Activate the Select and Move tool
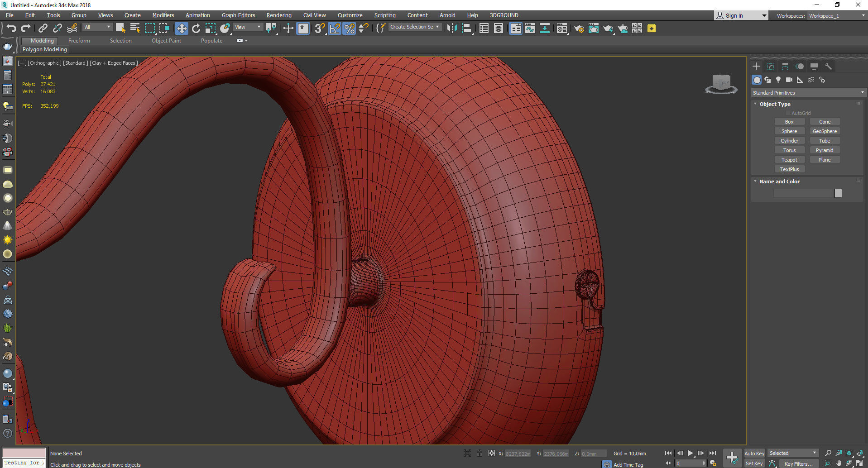The height and width of the screenshot is (468, 868). 181,29
